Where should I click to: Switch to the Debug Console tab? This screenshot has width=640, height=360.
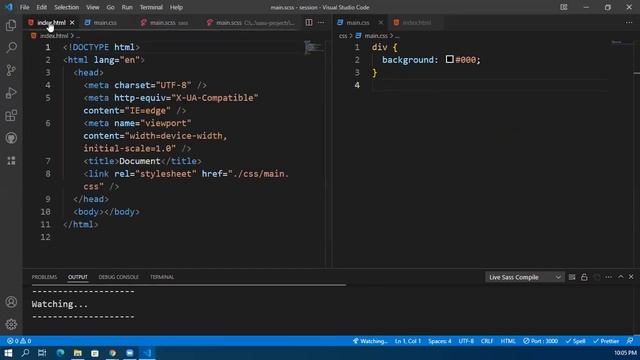pyautogui.click(x=118, y=277)
